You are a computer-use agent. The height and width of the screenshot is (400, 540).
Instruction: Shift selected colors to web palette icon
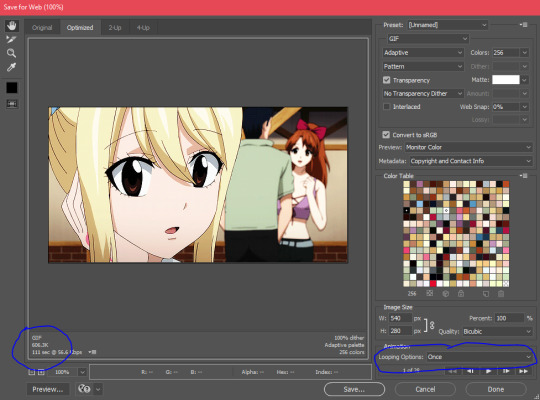click(x=445, y=294)
